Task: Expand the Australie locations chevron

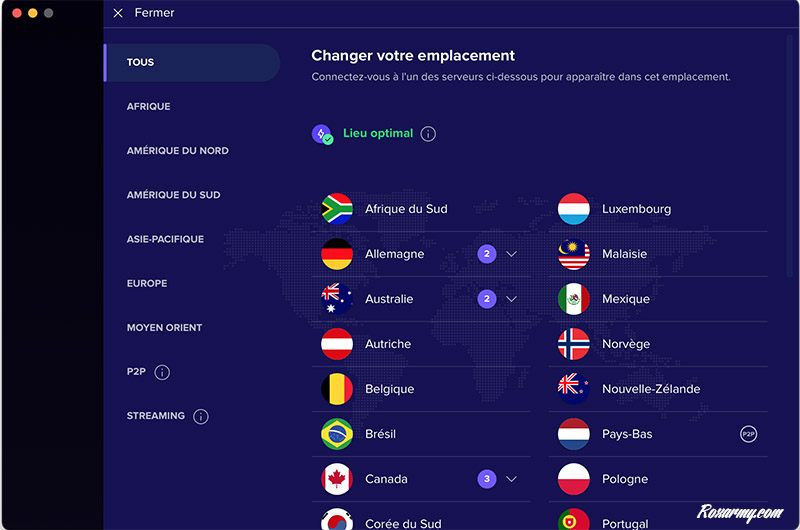Action: tap(511, 299)
